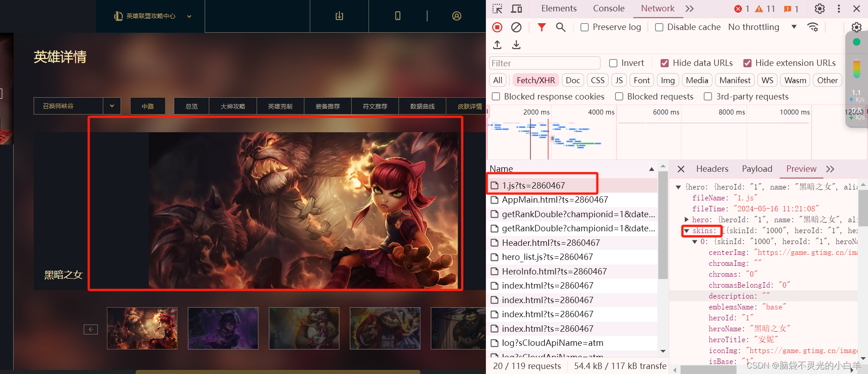Click the export HAR download icon
The height and width of the screenshot is (374, 868).
coord(516,45)
